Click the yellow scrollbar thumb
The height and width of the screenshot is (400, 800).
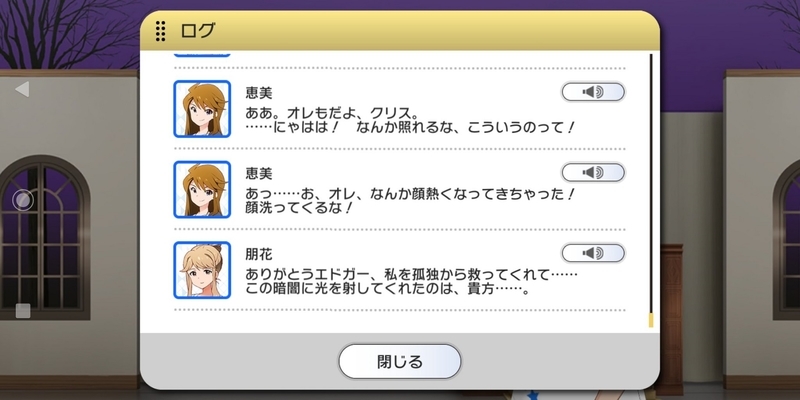tap(651, 320)
